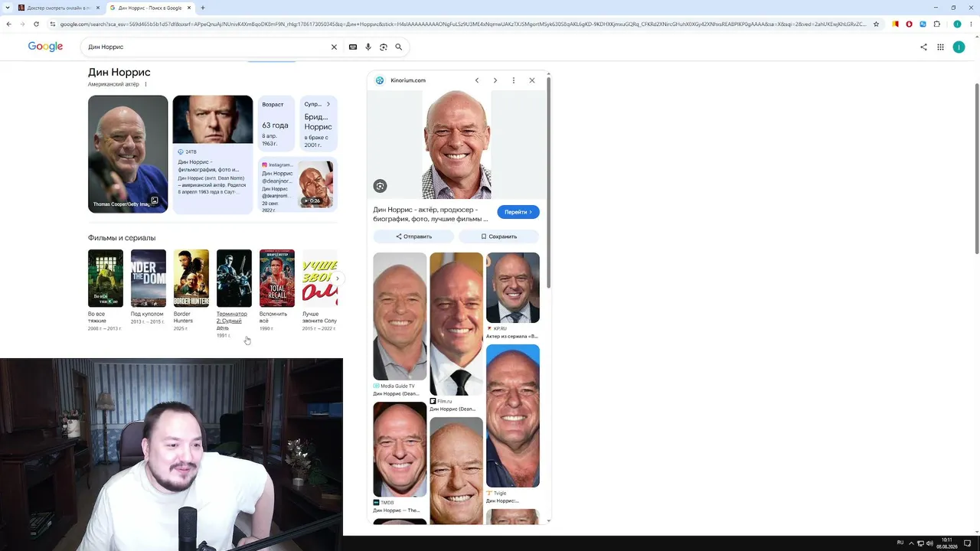
Task: Show the previous image in preview panel
Action: click(477, 80)
